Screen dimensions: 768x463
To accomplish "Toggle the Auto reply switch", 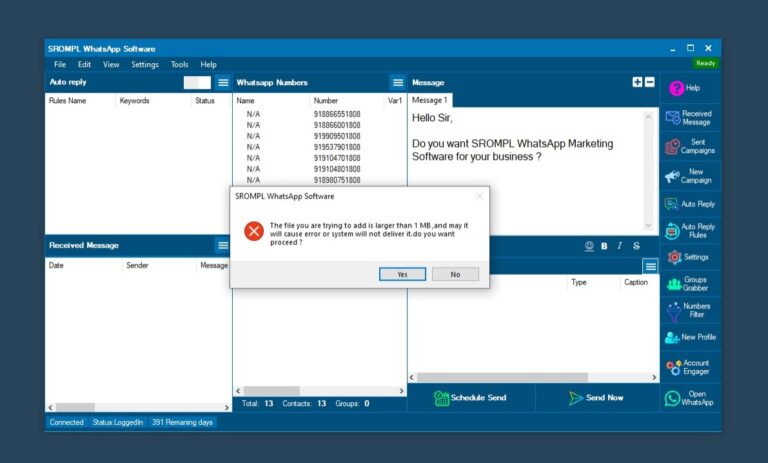I will click(197, 82).
